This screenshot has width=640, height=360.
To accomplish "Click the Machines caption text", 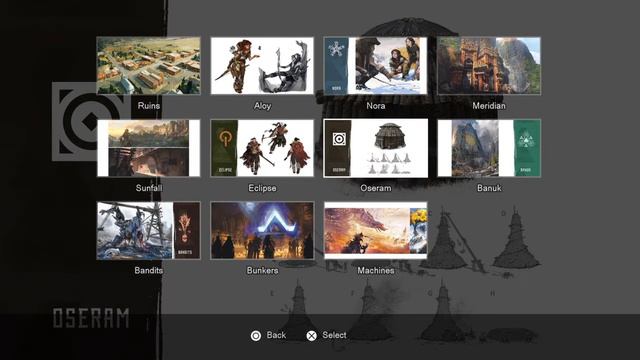I will (x=376, y=271).
